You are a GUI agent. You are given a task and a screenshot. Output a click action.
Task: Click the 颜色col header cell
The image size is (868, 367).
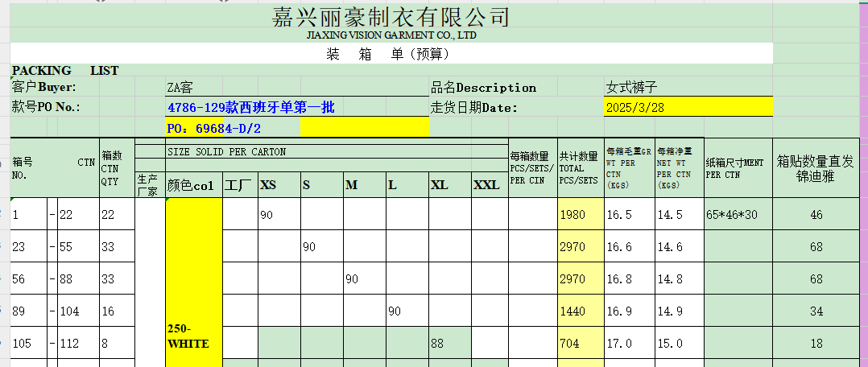click(x=193, y=185)
